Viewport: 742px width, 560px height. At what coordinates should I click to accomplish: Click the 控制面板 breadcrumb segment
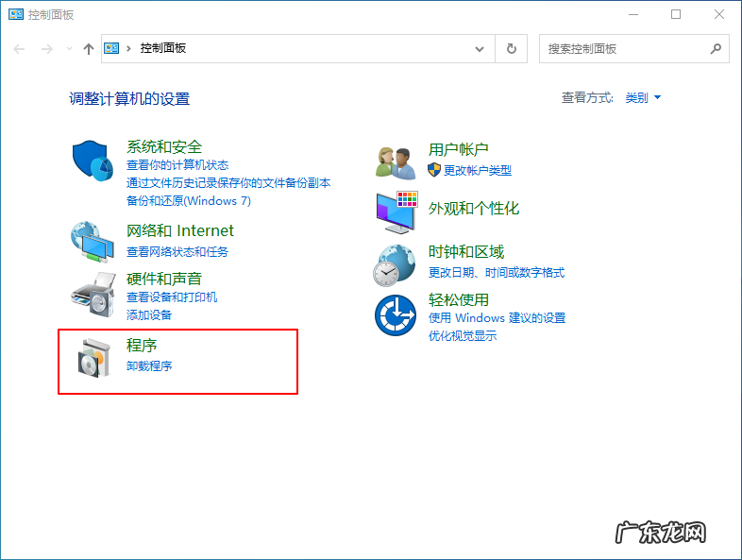click(x=163, y=48)
